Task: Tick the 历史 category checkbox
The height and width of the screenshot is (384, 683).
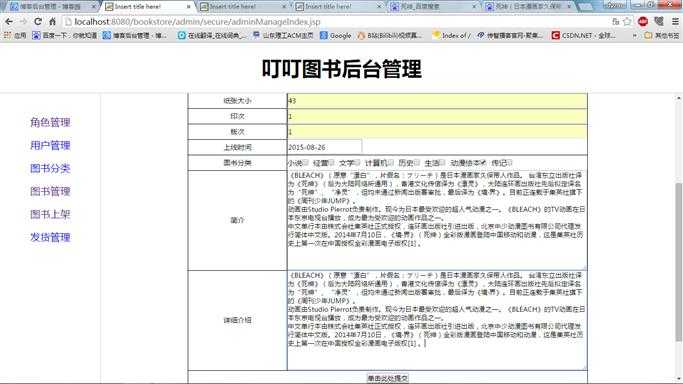Action: (x=417, y=163)
